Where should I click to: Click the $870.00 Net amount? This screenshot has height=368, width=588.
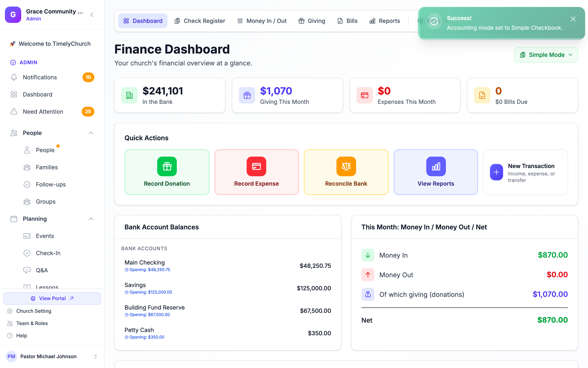pyautogui.click(x=552, y=320)
